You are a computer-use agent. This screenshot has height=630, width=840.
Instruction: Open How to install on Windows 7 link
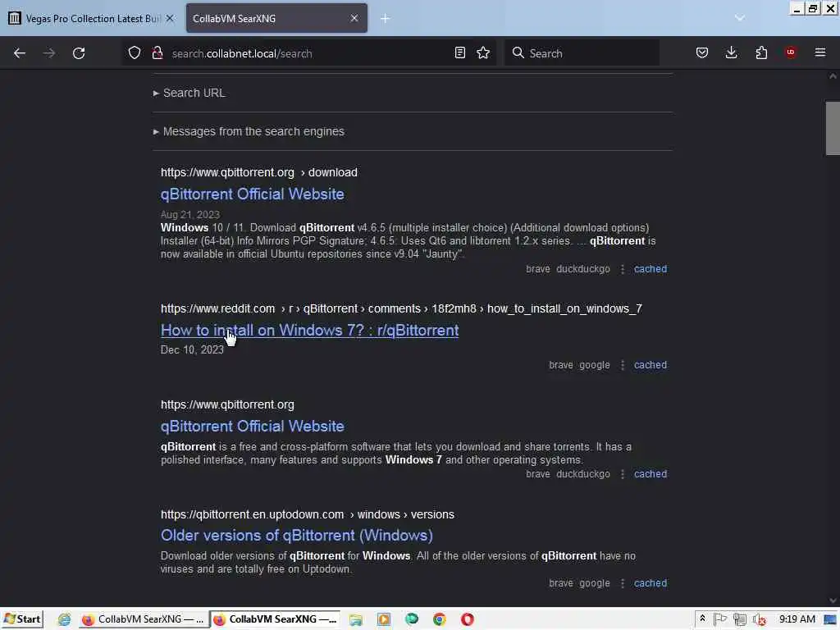(309, 331)
